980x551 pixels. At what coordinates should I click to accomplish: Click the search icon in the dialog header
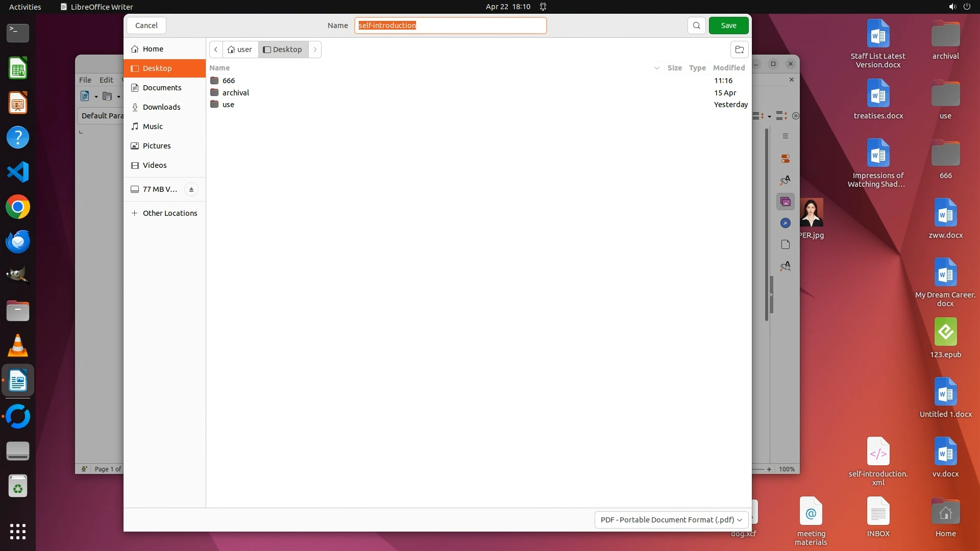[696, 26]
